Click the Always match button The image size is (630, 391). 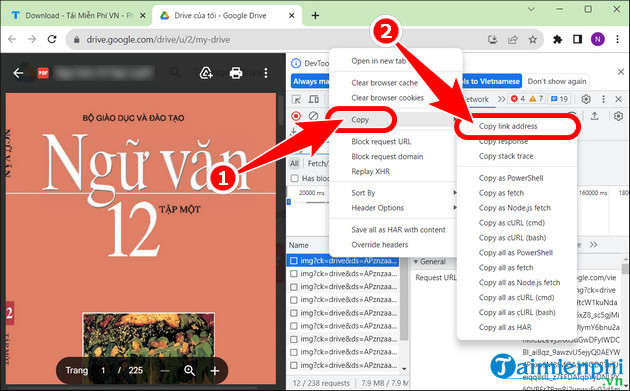(x=310, y=82)
